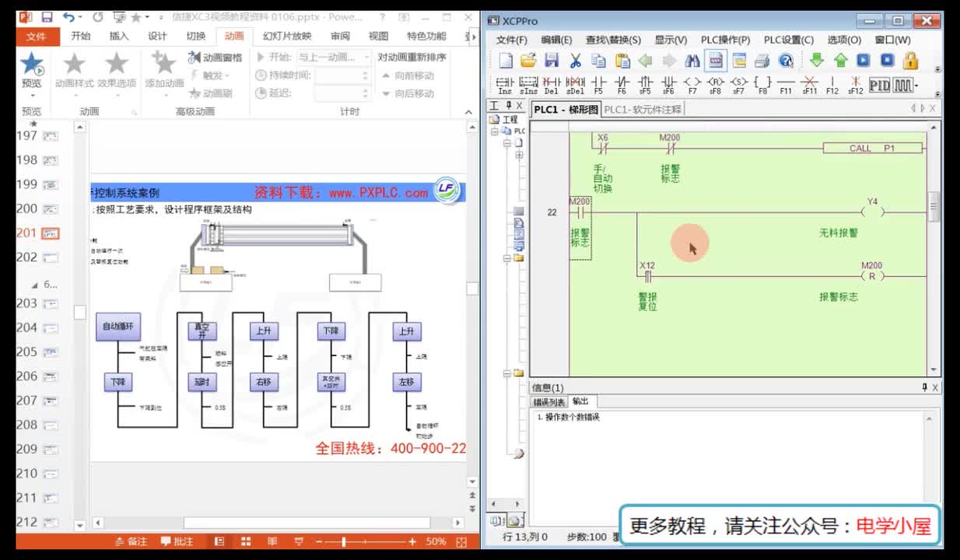
Task: Open the PID instruction configuration
Action: tap(879, 85)
